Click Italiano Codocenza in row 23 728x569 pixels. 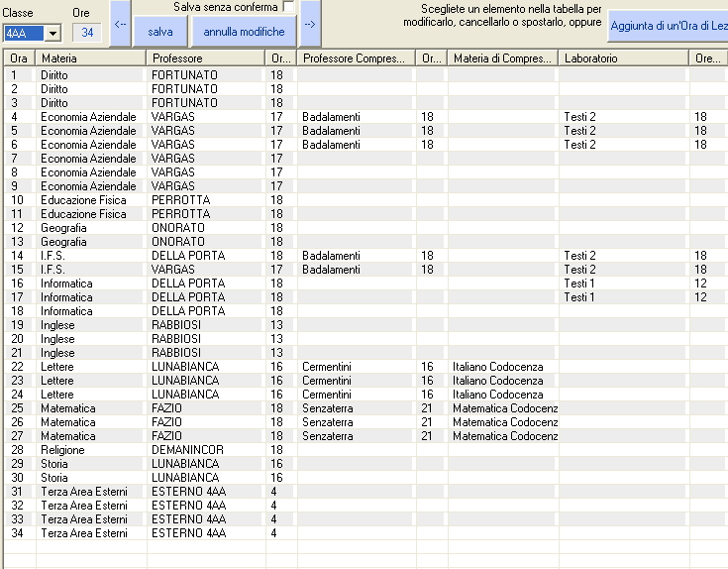pyautogui.click(x=497, y=381)
